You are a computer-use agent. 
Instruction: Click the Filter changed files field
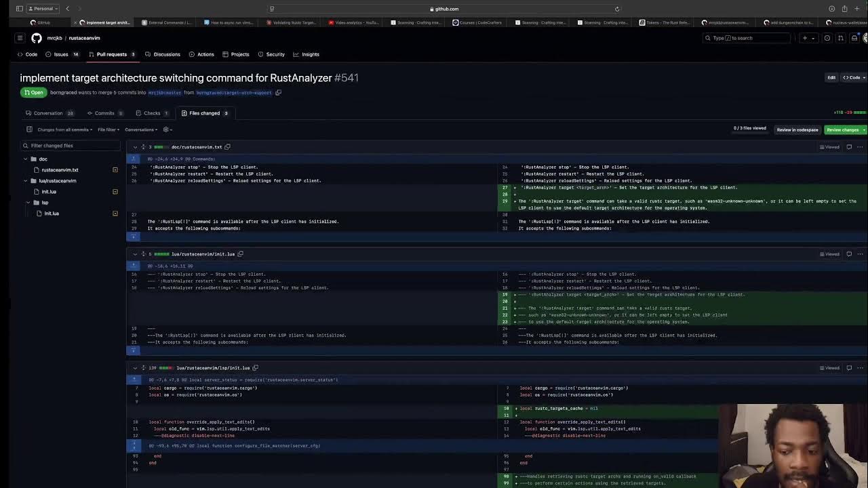71,146
